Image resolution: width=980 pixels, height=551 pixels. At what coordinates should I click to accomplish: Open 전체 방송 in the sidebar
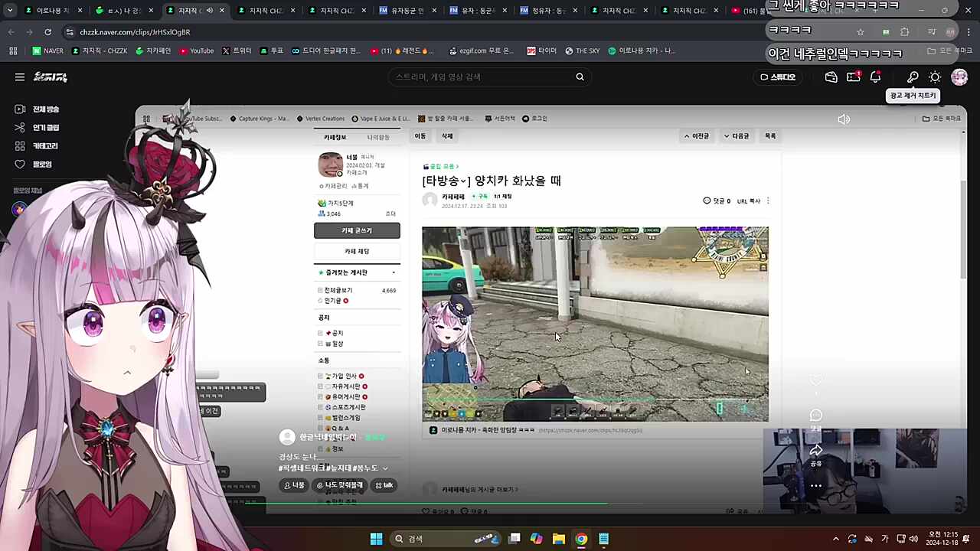coord(37,109)
